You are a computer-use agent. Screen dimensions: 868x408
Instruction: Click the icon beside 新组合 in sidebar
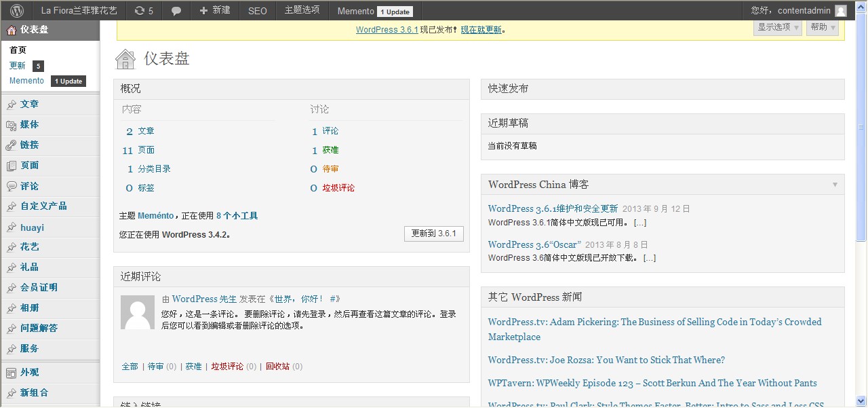pyautogui.click(x=11, y=393)
